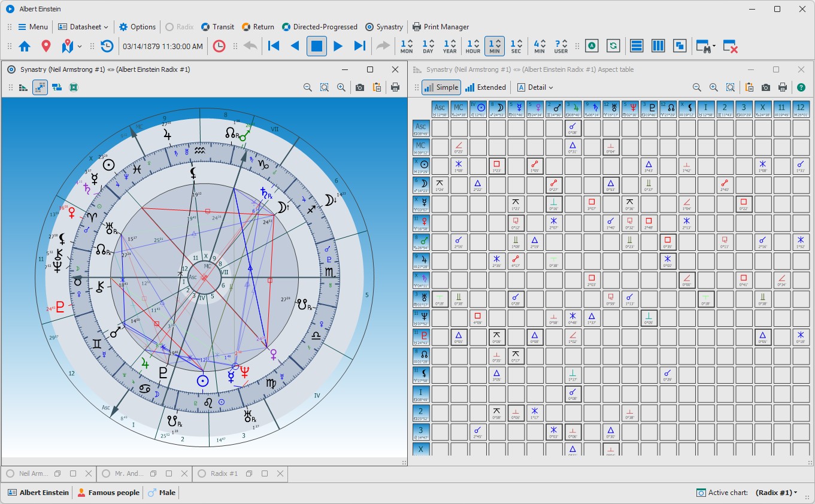Viewport: 815px width, 504px height.
Task: Click the close-all-windows icon with red X
Action: [x=730, y=46]
